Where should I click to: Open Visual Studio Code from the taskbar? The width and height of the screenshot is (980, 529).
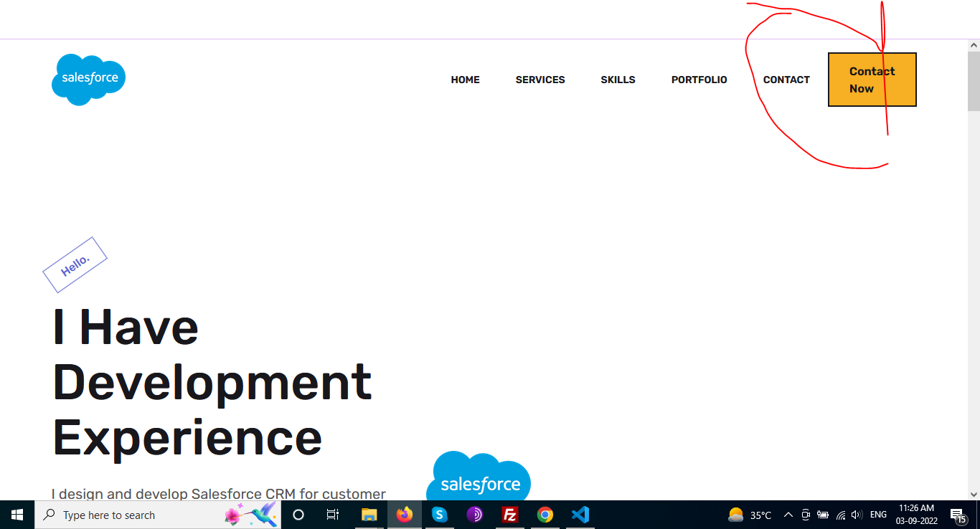[580, 515]
